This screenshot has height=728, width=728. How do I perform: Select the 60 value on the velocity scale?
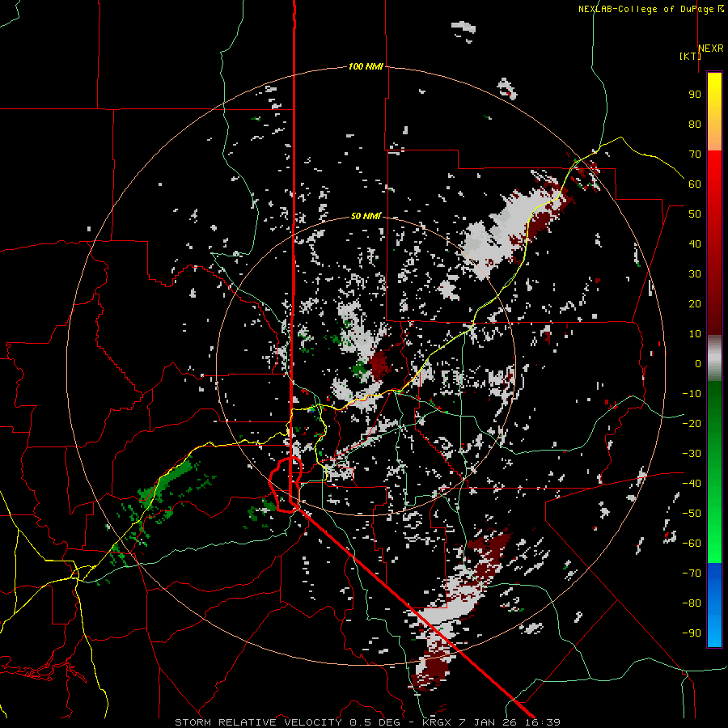tap(695, 184)
